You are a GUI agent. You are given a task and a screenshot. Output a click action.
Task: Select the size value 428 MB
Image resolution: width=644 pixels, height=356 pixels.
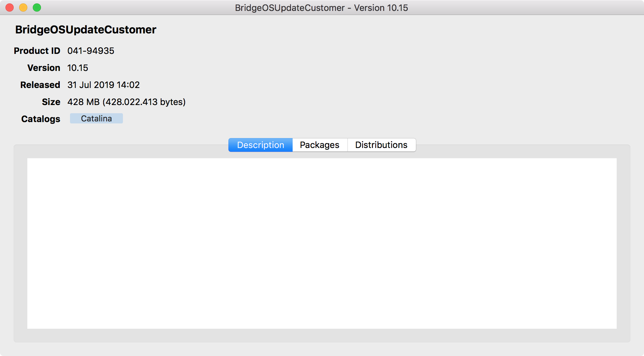click(126, 102)
